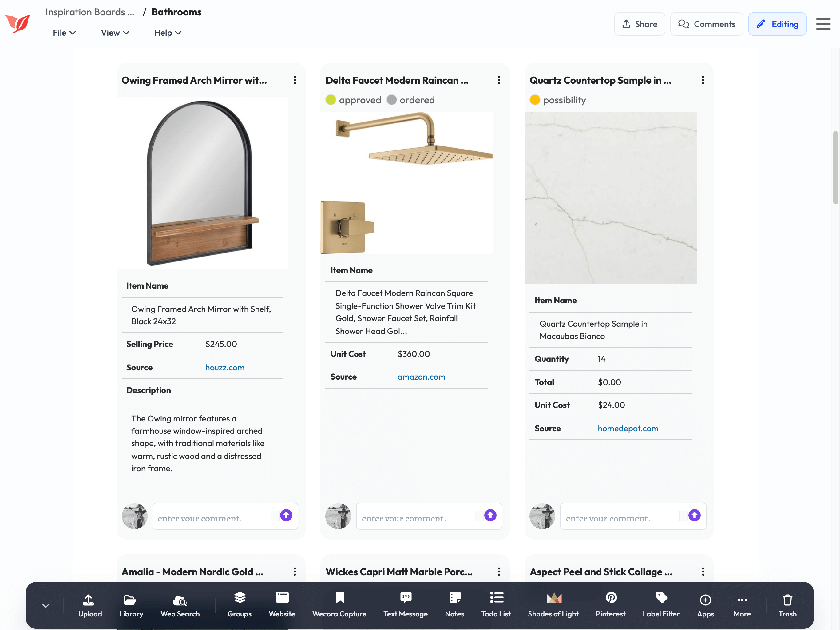Click the yellow possibility label dot
840x630 pixels.
coord(535,100)
